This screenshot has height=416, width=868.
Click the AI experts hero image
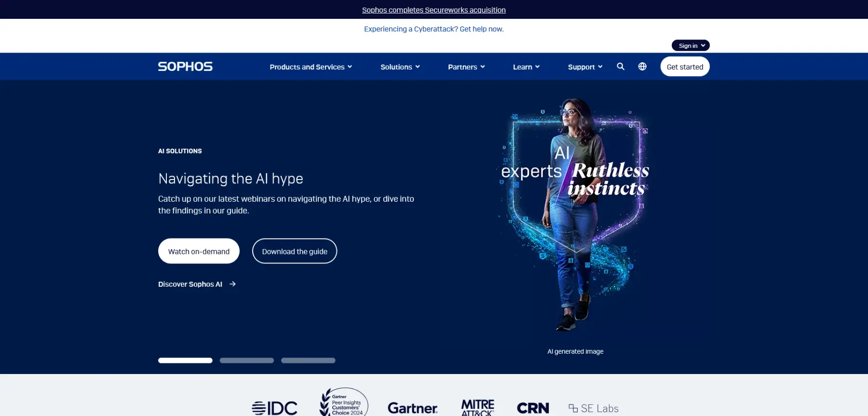[575, 212]
